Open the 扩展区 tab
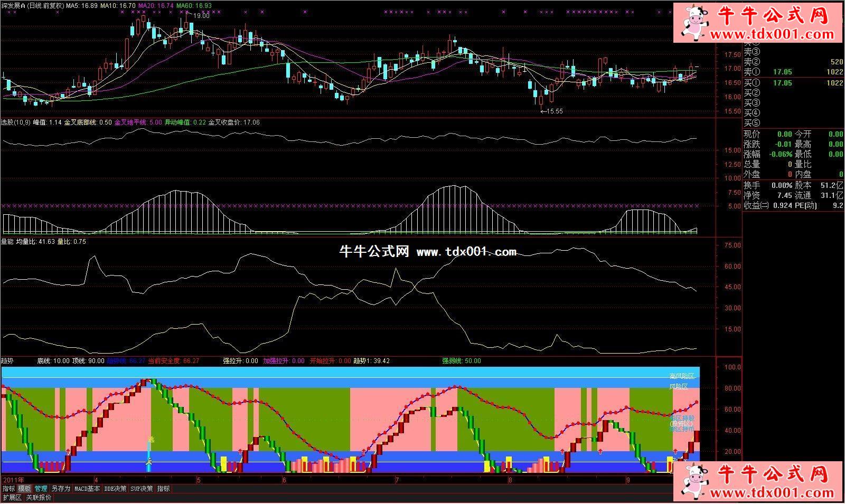Viewport: 845px width, 504px height. pyautogui.click(x=12, y=498)
